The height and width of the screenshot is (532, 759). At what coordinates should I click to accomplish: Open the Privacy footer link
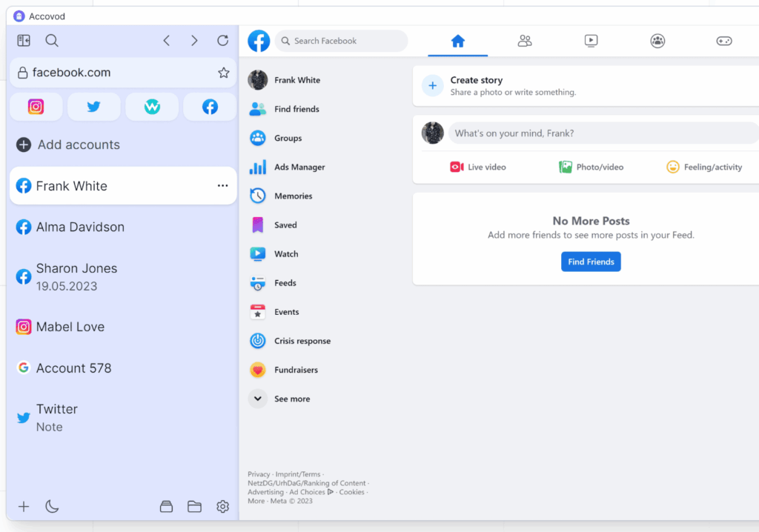(259, 474)
